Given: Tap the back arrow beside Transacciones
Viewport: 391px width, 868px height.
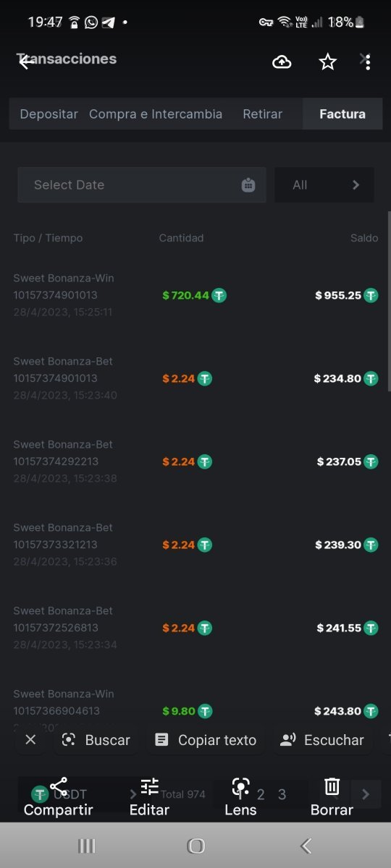Looking at the screenshot, I should tap(26, 62).
